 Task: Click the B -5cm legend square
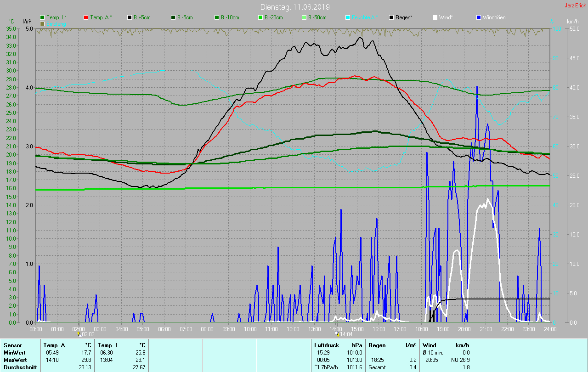point(173,17)
